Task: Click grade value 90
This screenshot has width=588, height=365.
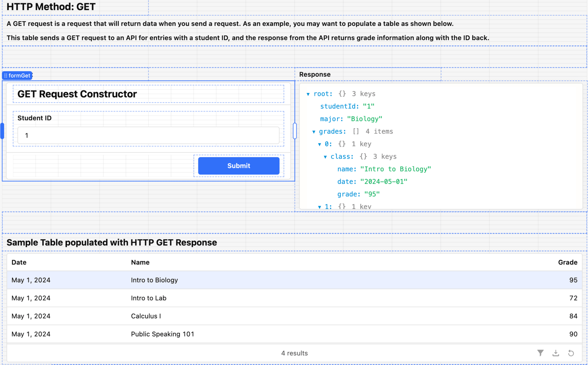Action: click(573, 334)
